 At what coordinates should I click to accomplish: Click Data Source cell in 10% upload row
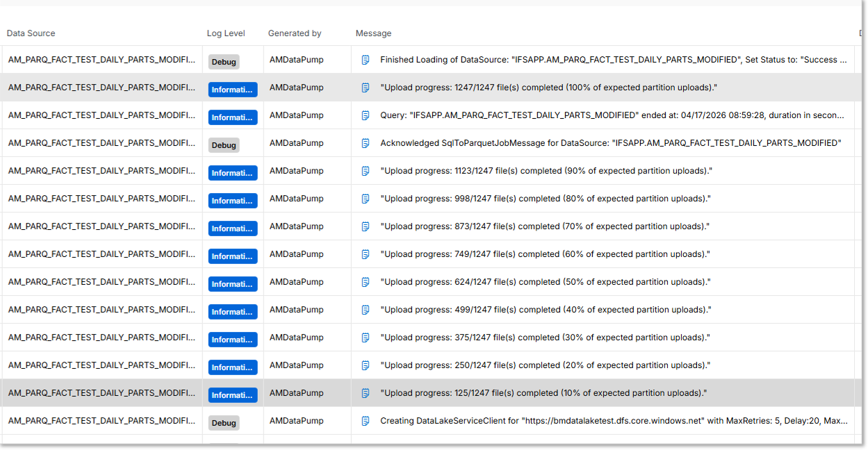click(x=101, y=393)
